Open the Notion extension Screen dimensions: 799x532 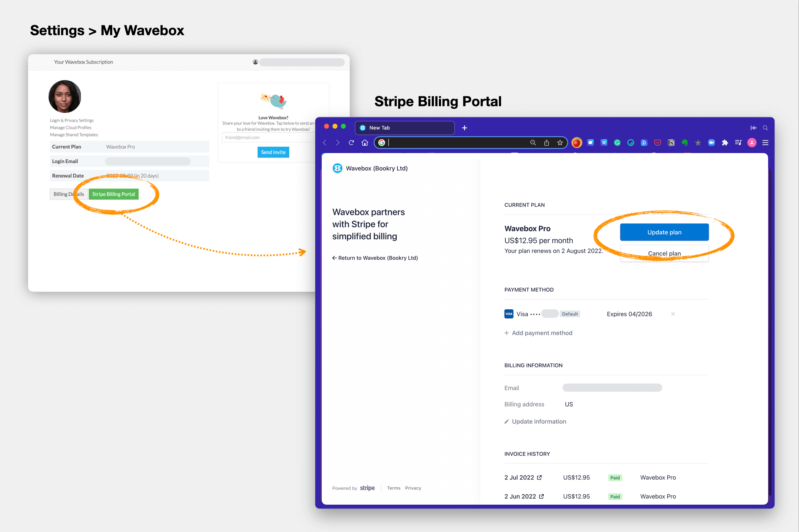671,143
